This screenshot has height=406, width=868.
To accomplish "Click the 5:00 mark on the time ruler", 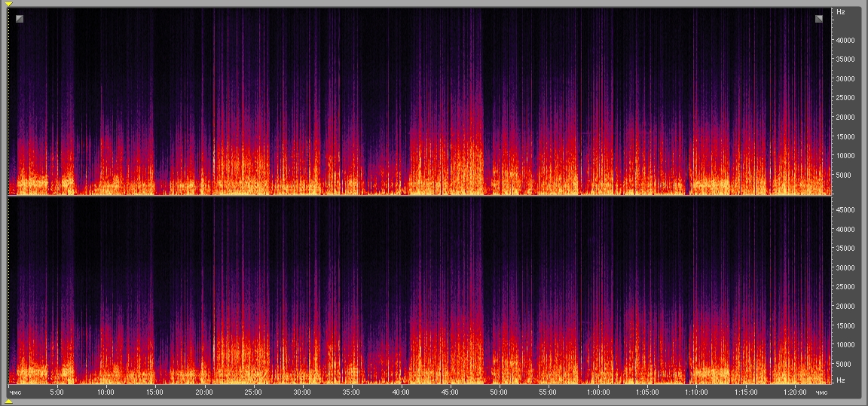I will click(x=57, y=392).
